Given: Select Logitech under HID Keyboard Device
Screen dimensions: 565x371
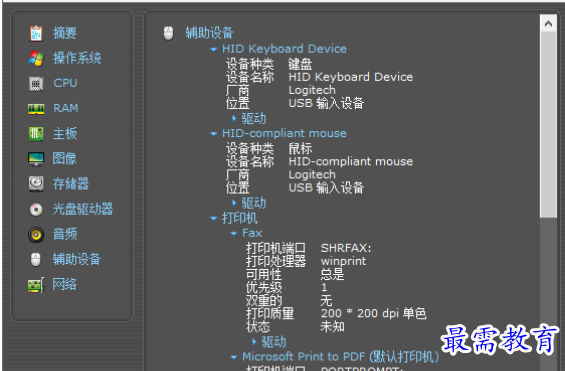Looking at the screenshot, I should click(312, 90).
